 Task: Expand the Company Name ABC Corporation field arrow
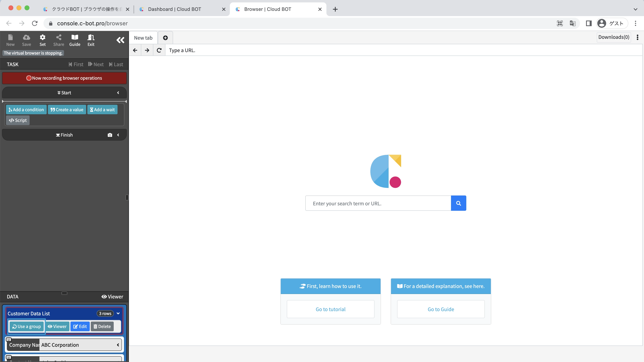coord(118,345)
